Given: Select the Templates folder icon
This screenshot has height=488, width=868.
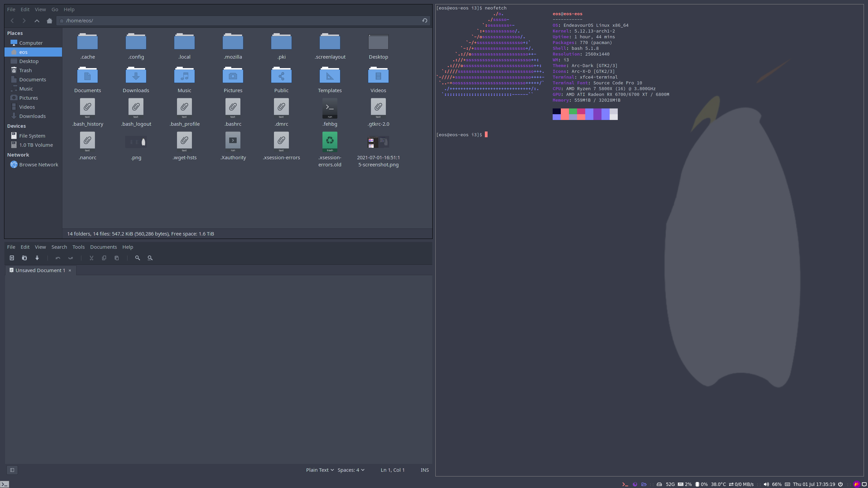Looking at the screenshot, I should point(330,76).
